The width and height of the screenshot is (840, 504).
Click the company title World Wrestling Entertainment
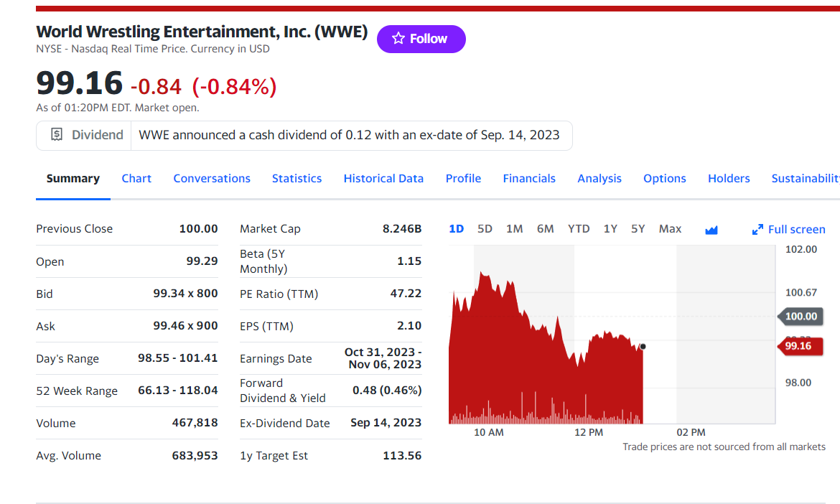(202, 32)
